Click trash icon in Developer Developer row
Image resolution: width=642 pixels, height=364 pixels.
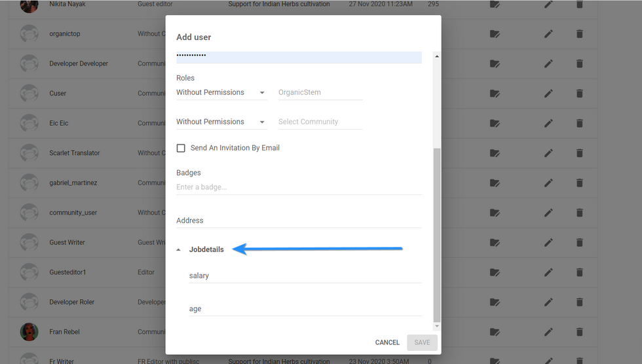point(579,64)
